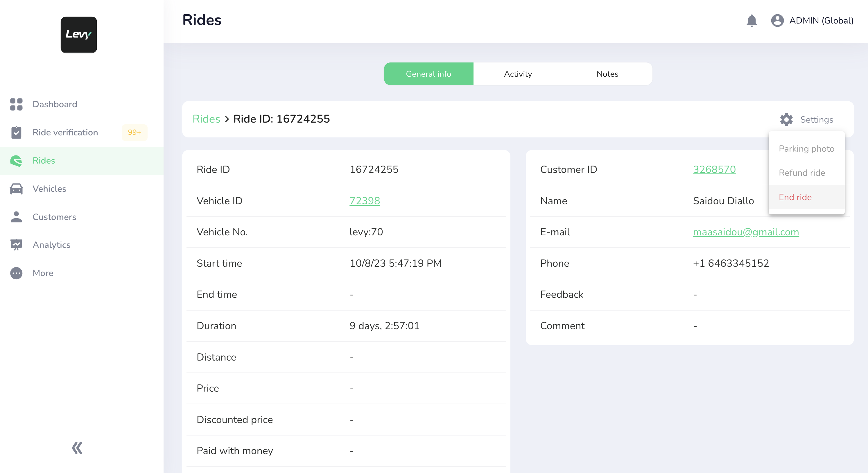
Task: Open the Analytics chart icon
Action: click(16, 245)
